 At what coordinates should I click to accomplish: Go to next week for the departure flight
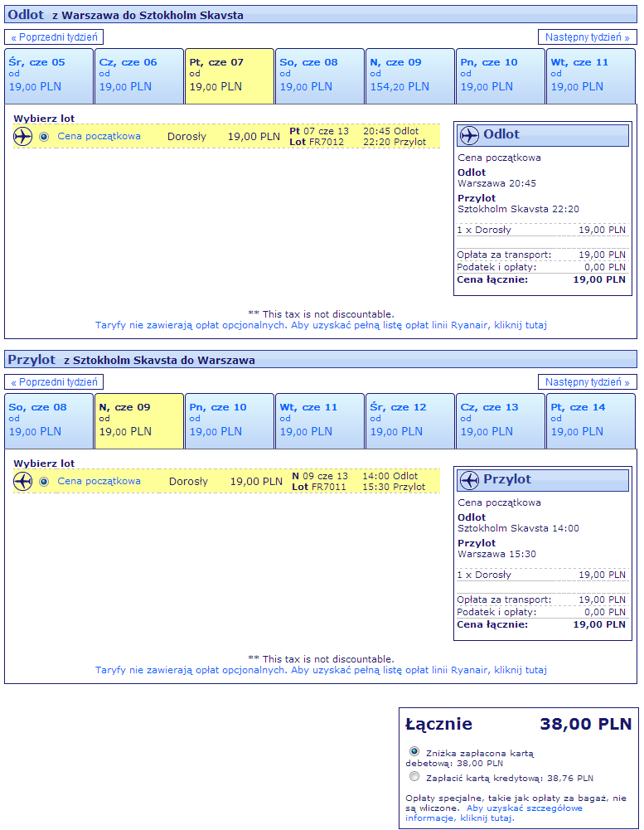pyautogui.click(x=588, y=37)
